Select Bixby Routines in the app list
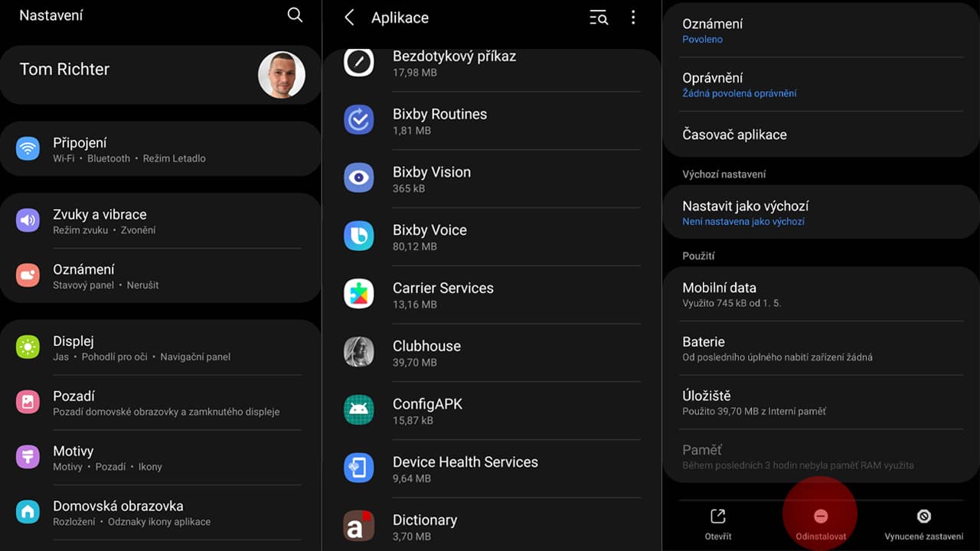The image size is (980, 551). click(x=492, y=121)
